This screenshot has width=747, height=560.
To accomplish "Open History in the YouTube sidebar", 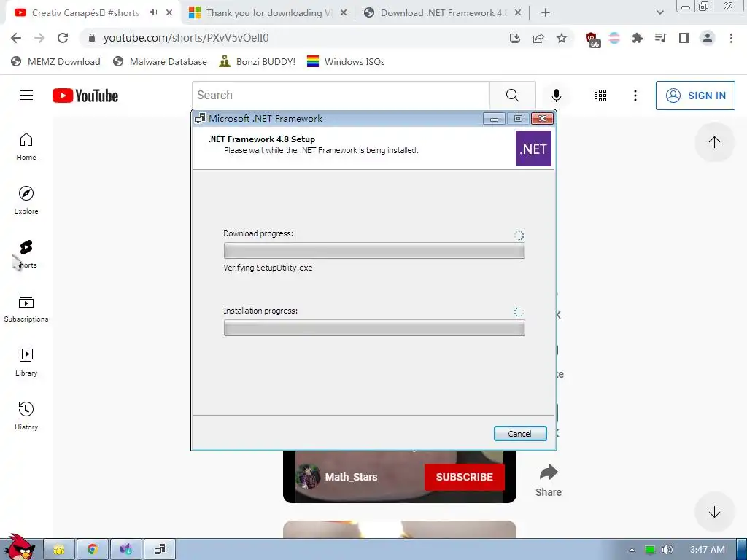I will (x=26, y=416).
